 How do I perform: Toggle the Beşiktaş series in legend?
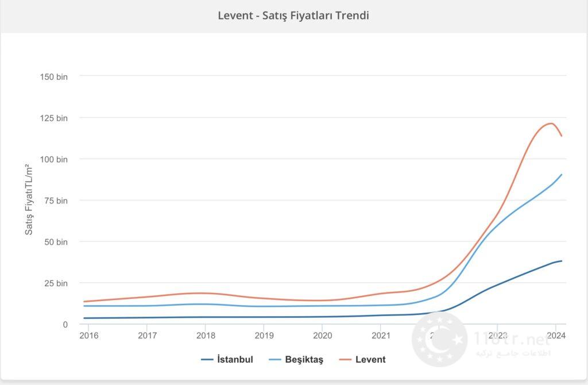click(304, 360)
